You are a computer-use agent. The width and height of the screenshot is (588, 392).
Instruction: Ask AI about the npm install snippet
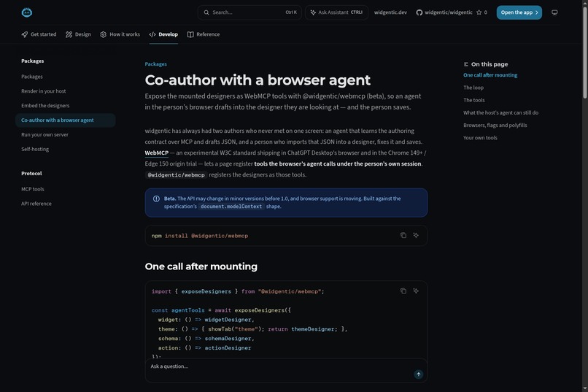pyautogui.click(x=416, y=235)
